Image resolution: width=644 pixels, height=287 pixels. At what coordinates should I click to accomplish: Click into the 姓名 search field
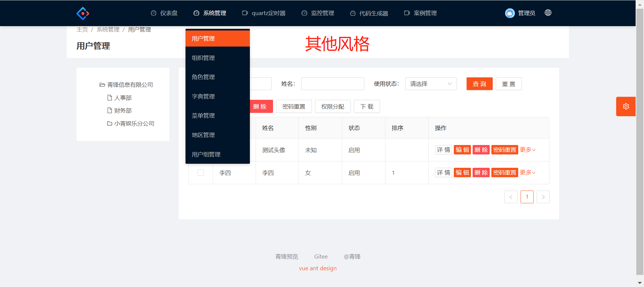coord(333,84)
